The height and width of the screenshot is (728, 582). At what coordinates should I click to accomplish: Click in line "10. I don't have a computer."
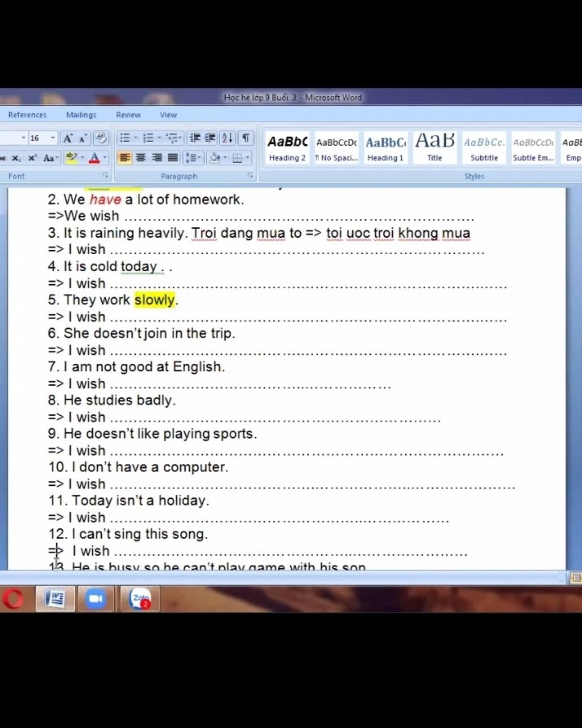(x=138, y=467)
